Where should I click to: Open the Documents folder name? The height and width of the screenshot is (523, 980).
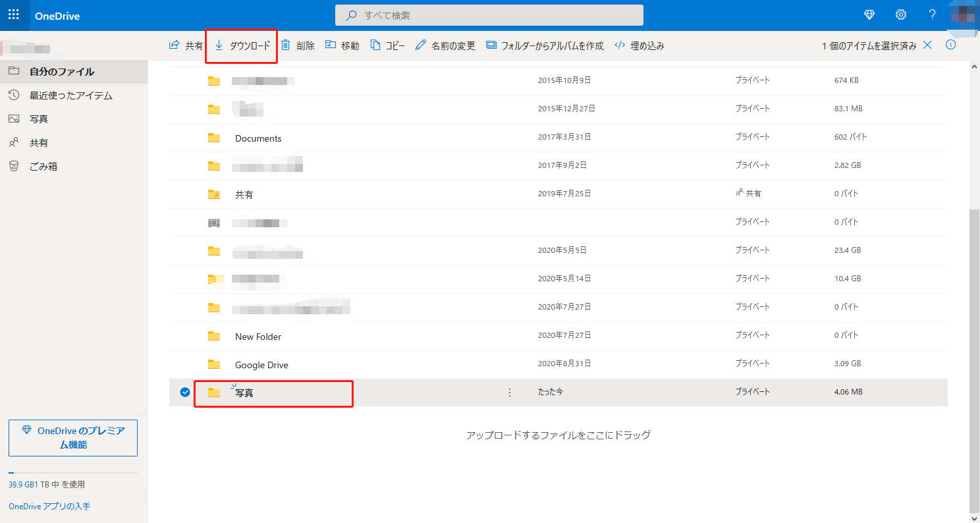click(x=258, y=138)
